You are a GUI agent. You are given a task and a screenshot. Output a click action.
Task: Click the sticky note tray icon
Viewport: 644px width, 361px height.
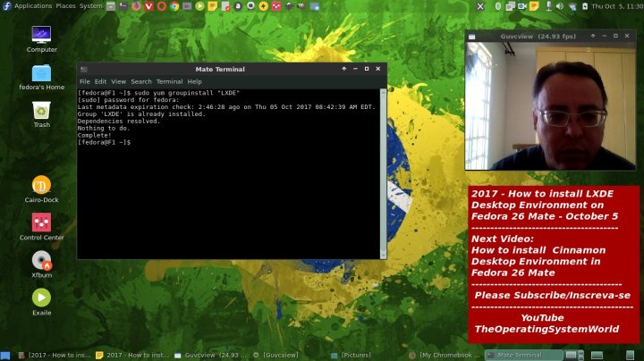(x=534, y=6)
